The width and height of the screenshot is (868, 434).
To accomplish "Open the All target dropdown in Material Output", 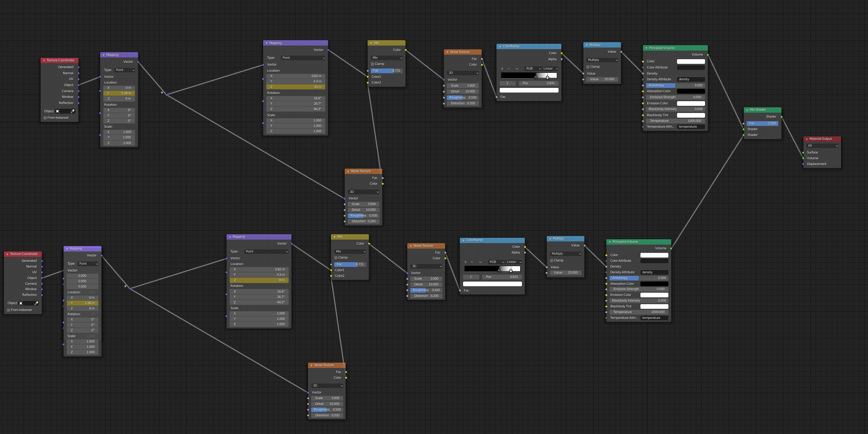I will [822, 146].
